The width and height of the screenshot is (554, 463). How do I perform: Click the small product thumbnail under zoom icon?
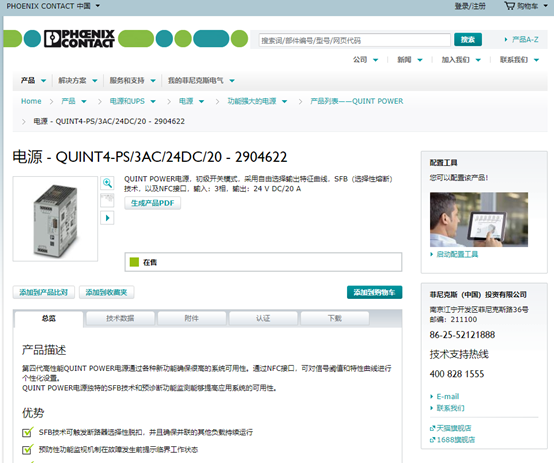click(x=107, y=200)
